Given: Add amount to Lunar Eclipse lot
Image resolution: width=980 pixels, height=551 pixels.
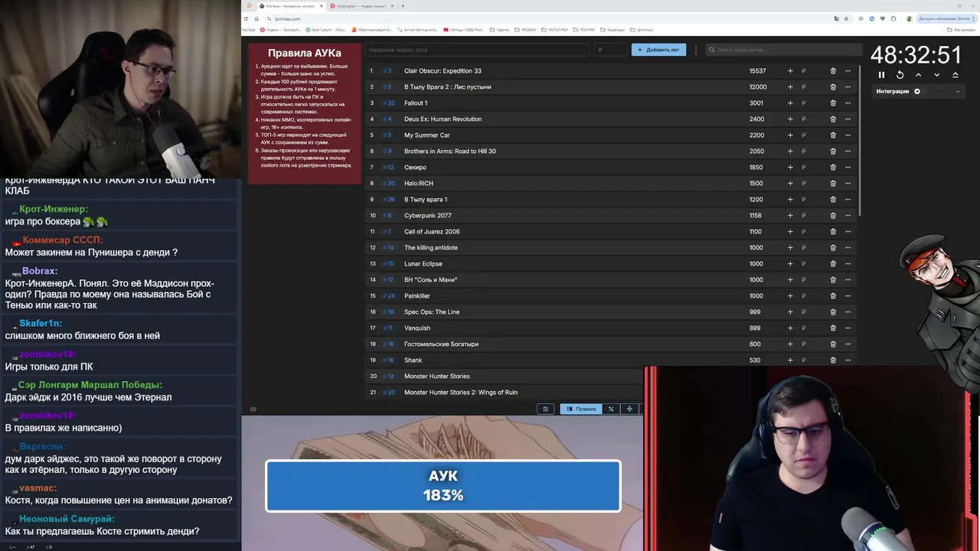Looking at the screenshot, I should point(790,264).
